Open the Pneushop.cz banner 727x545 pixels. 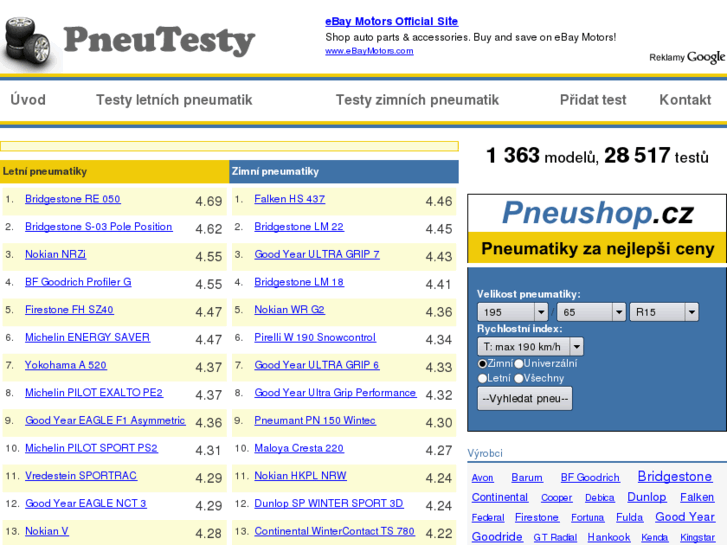coord(597,230)
